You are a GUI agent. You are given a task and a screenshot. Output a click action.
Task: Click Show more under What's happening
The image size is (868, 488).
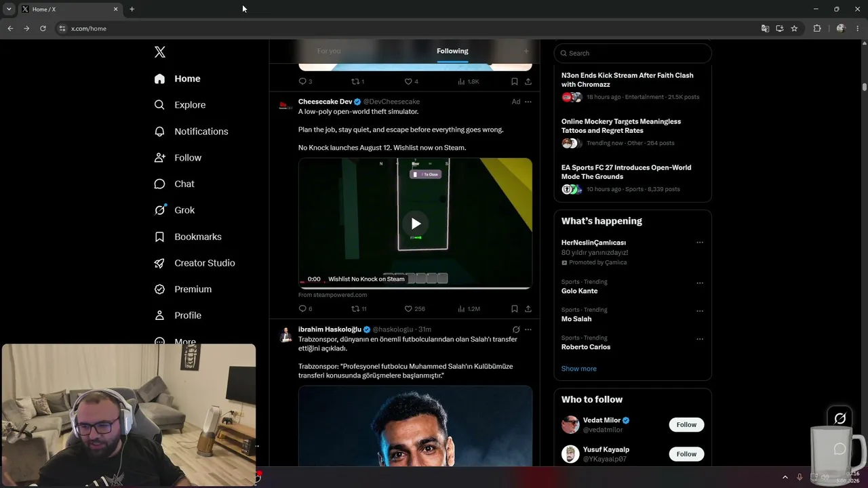pos(579,369)
